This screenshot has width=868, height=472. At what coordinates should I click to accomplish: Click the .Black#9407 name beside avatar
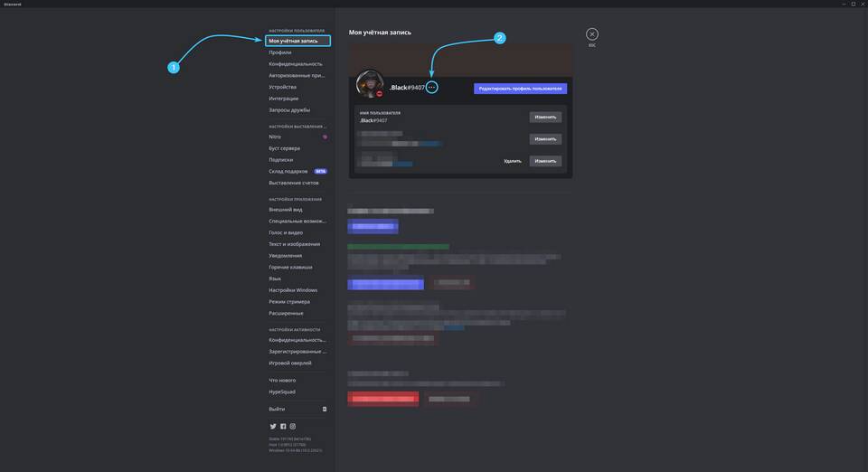pyautogui.click(x=407, y=88)
